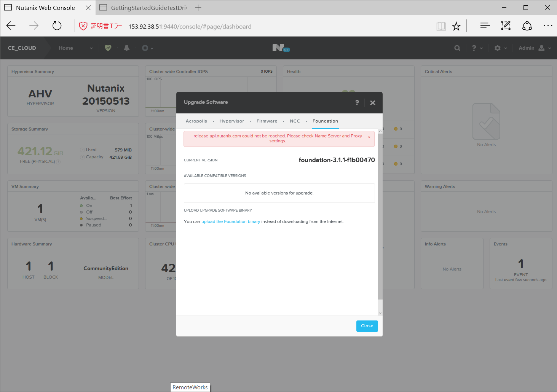Open the browser Hub icon
The width and height of the screenshot is (557, 392).
coord(485,26)
